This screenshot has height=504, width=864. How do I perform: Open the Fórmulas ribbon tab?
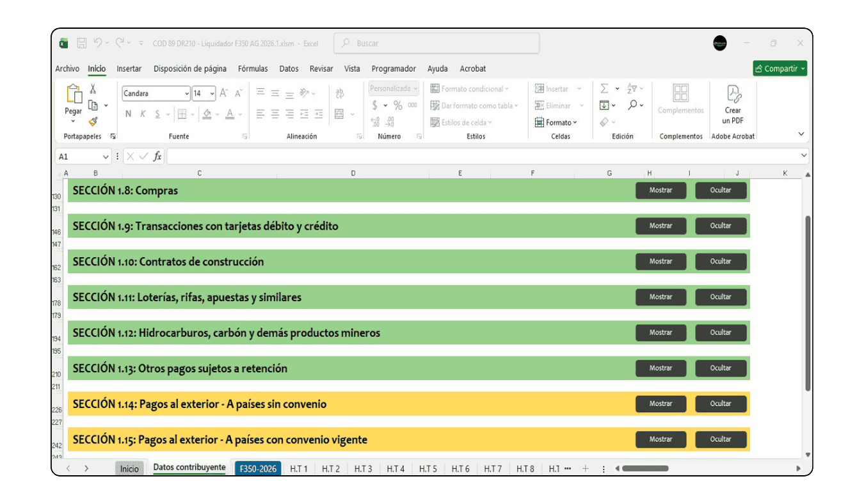252,68
